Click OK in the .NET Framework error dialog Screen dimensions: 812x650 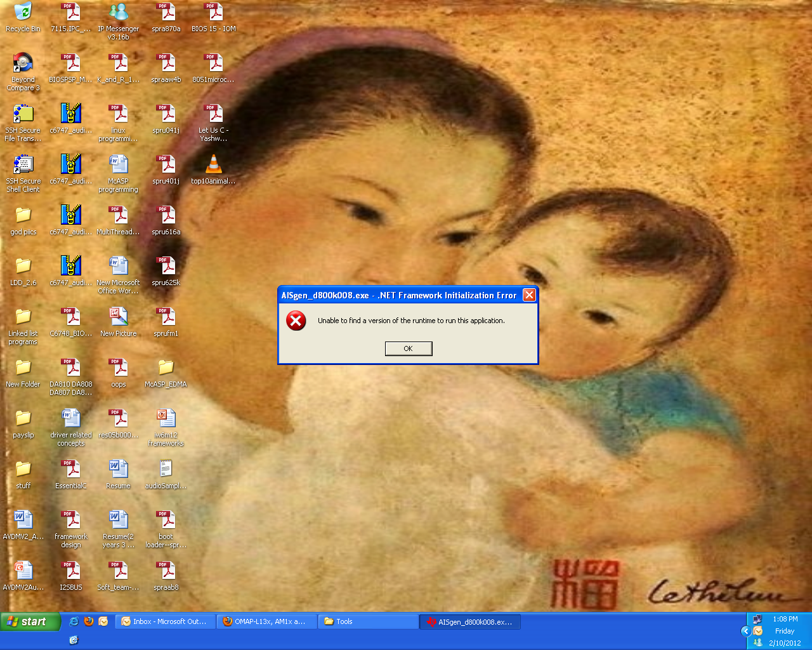(x=409, y=348)
